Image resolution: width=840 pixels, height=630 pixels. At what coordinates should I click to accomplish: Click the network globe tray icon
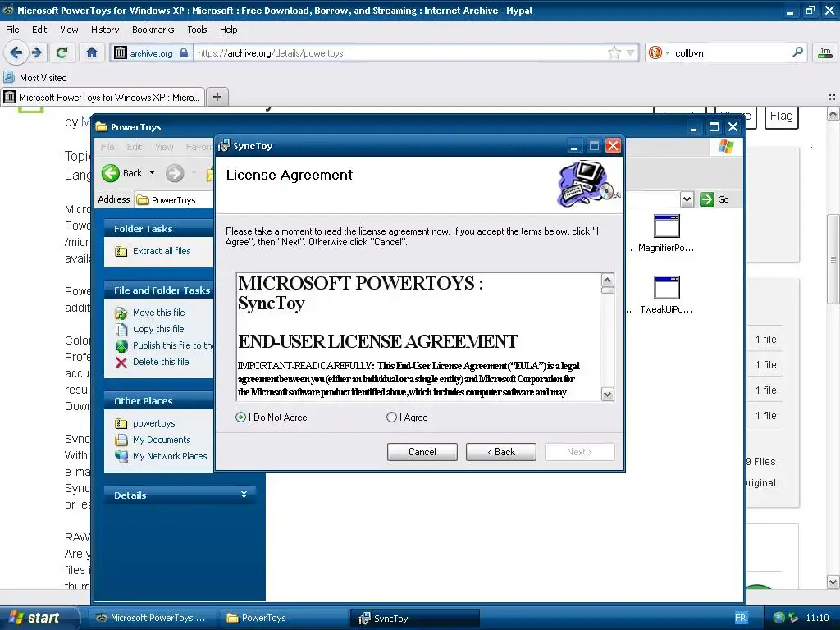click(x=779, y=618)
